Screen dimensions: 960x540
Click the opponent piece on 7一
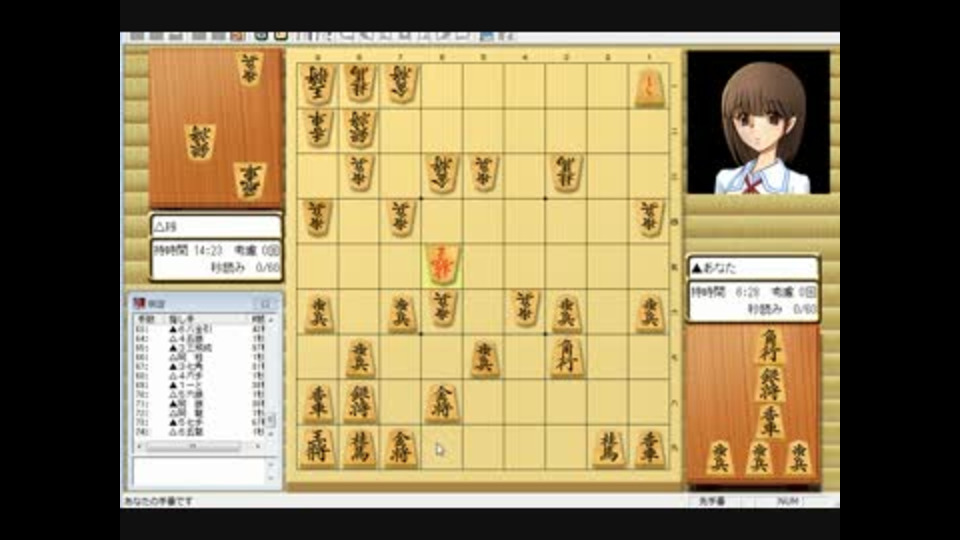(x=400, y=83)
